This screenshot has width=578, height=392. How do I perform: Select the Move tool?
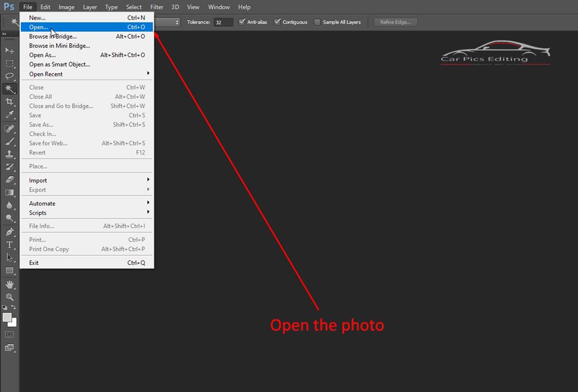click(x=9, y=50)
